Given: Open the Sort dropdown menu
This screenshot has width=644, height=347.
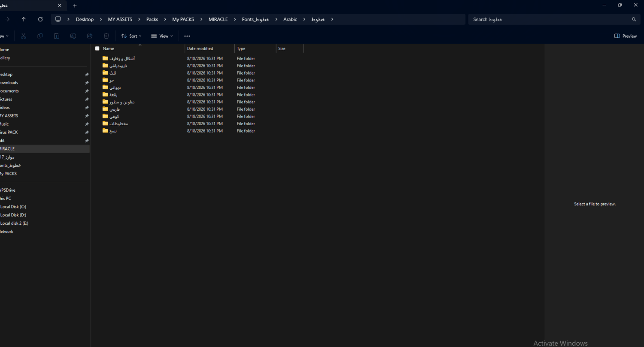Looking at the screenshot, I should click(131, 36).
